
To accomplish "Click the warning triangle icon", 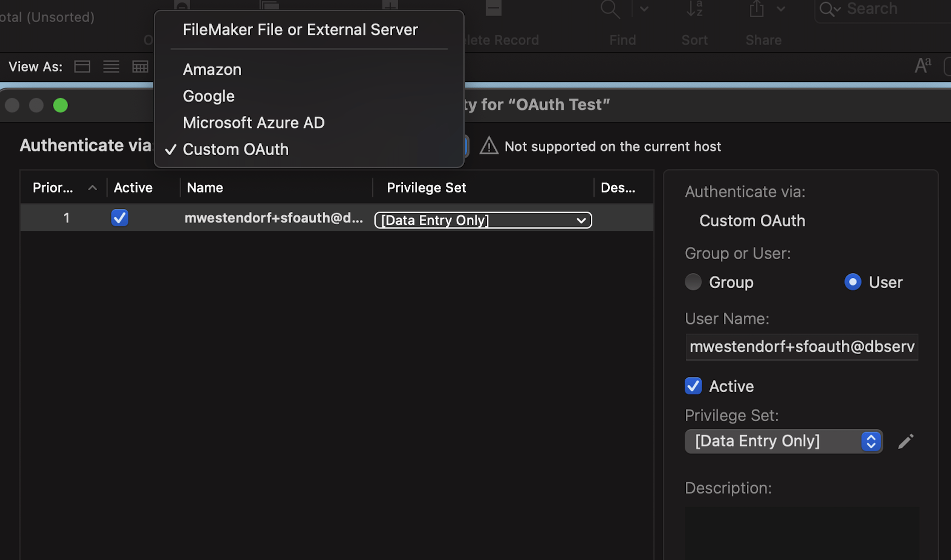I will click(489, 146).
